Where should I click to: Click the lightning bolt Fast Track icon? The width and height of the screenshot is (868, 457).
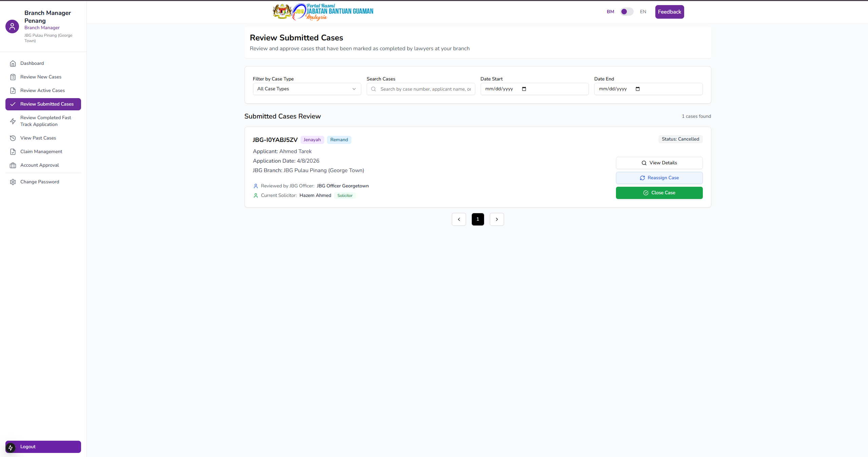pyautogui.click(x=13, y=121)
